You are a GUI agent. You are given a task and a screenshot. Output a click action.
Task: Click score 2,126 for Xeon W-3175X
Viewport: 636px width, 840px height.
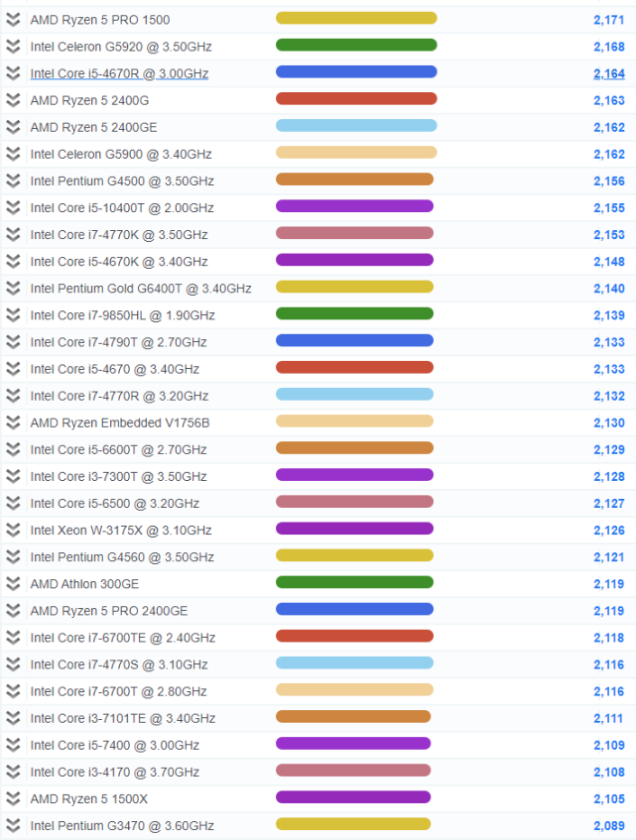pyautogui.click(x=608, y=531)
